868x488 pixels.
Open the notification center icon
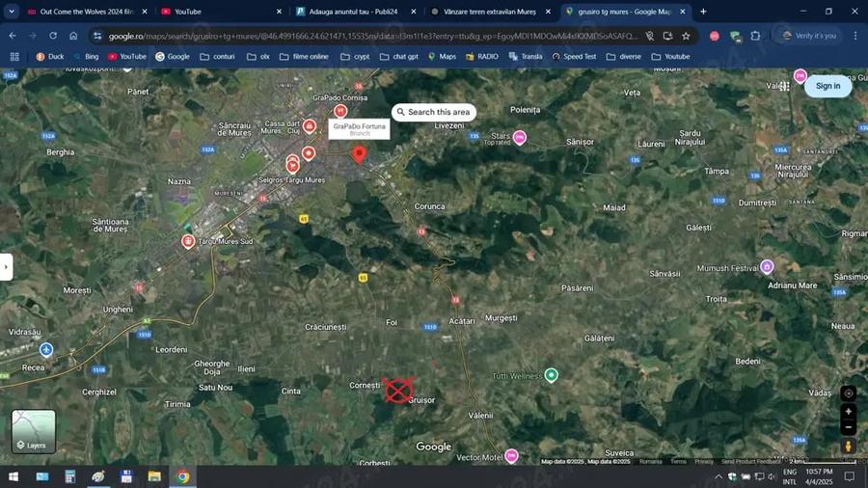tap(849, 476)
